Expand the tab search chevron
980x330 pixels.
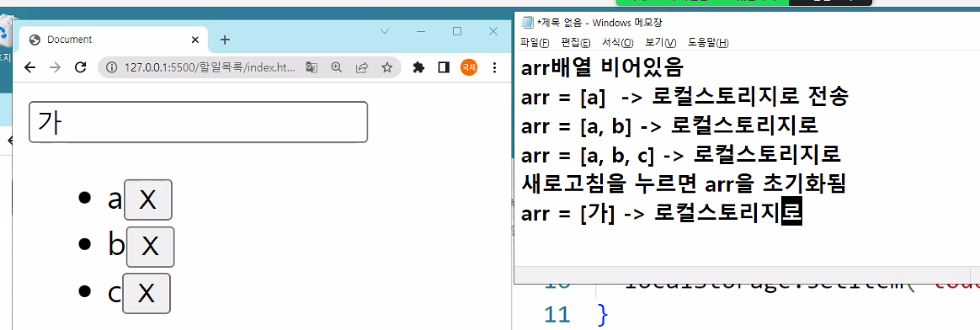point(385,31)
